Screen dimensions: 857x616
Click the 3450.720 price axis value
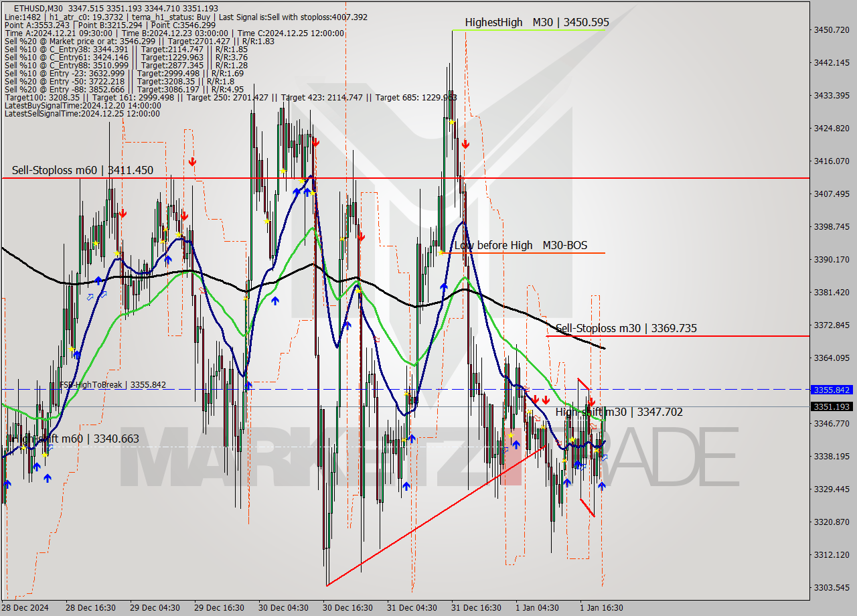[x=831, y=29]
